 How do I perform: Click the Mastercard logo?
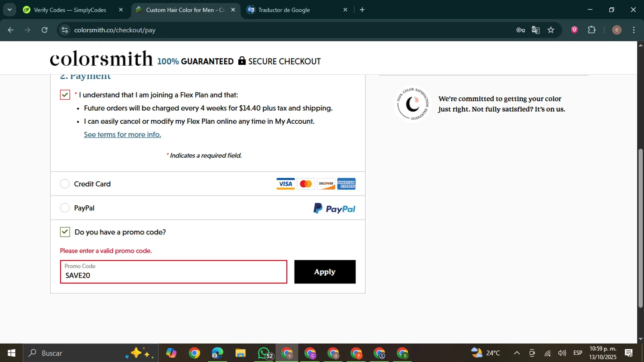pyautogui.click(x=306, y=184)
